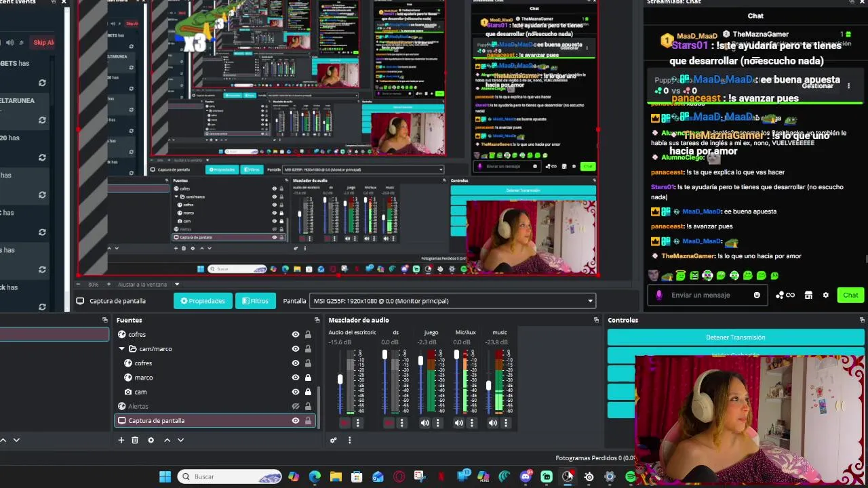Open Windows Start menu
Viewport: 868px width, 488px height.
[x=165, y=476]
